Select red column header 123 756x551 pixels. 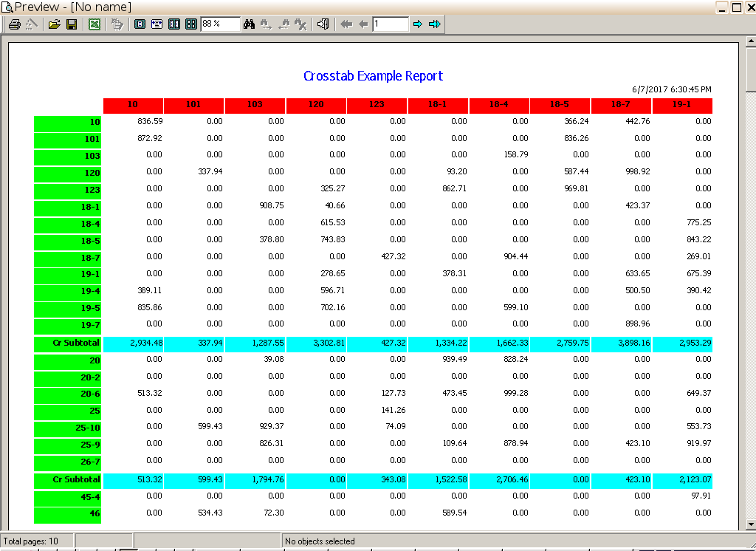click(377, 105)
